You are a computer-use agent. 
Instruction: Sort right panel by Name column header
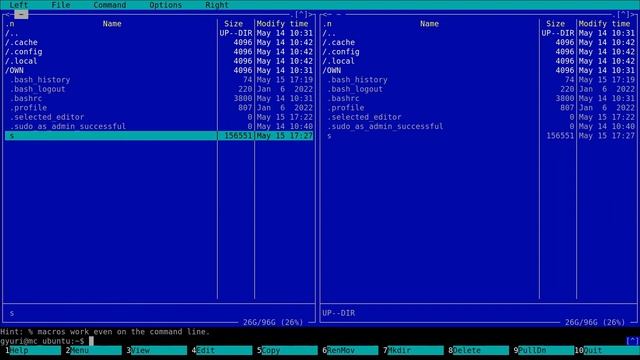(x=429, y=24)
